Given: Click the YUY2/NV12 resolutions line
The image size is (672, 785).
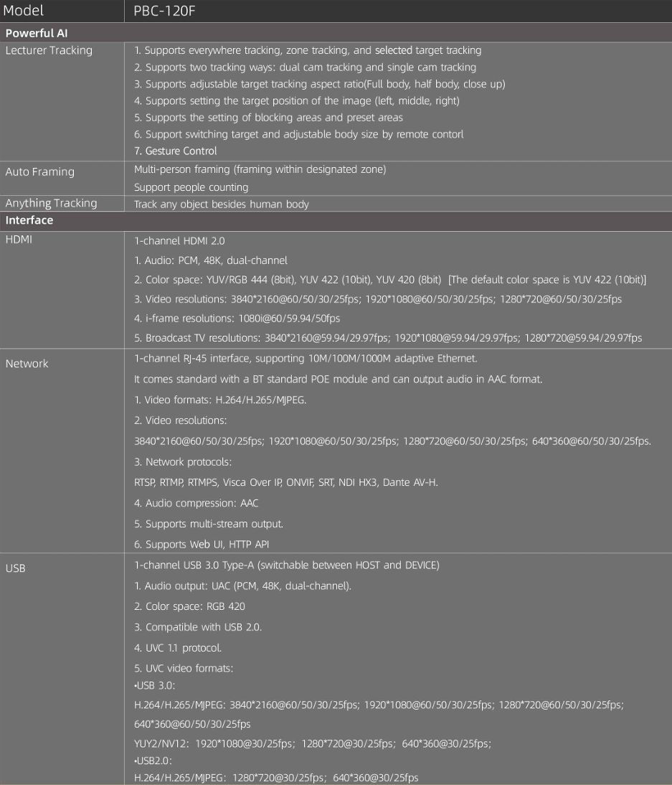Looking at the screenshot, I should pyautogui.click(x=313, y=743).
